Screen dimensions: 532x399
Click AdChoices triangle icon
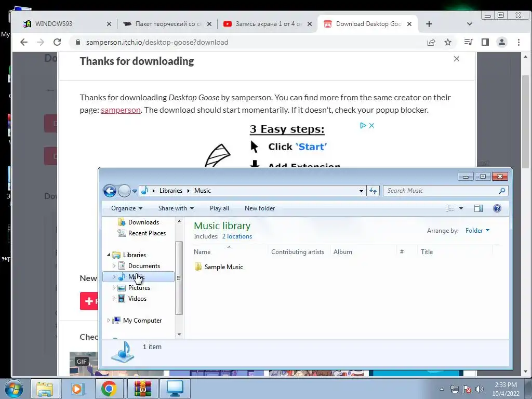(x=363, y=126)
